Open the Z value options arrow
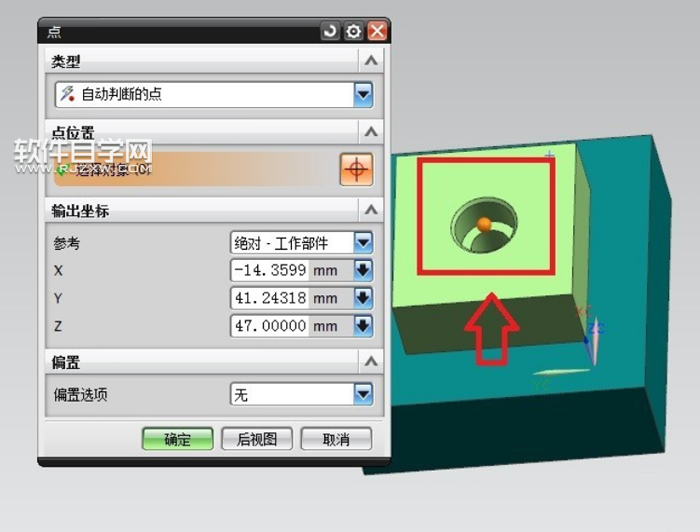The image size is (700, 532). pos(363,326)
